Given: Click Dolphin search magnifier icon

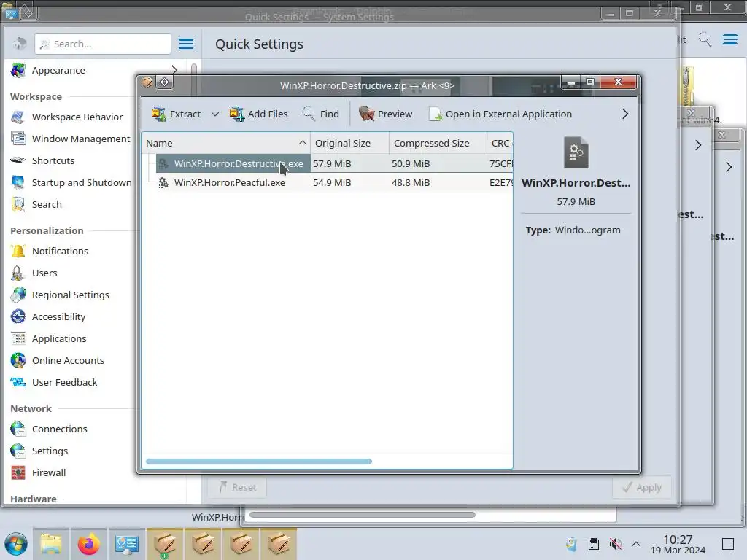Looking at the screenshot, I should [x=705, y=39].
